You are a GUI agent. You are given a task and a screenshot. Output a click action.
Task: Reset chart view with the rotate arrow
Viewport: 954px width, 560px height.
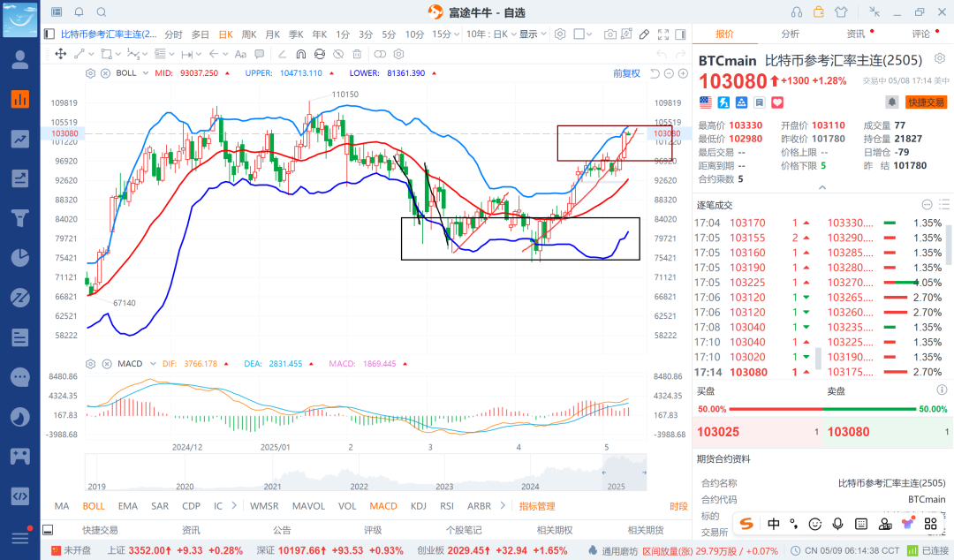click(x=655, y=73)
